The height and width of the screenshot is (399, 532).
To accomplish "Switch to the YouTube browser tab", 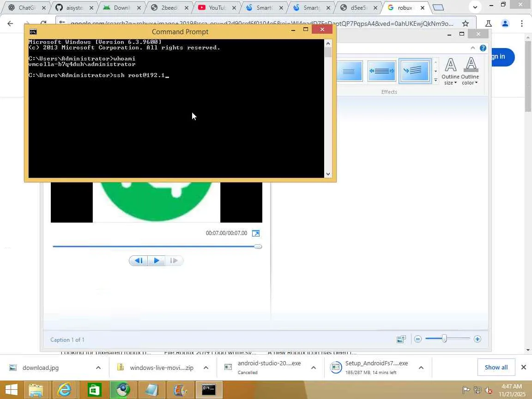I will (217, 7).
